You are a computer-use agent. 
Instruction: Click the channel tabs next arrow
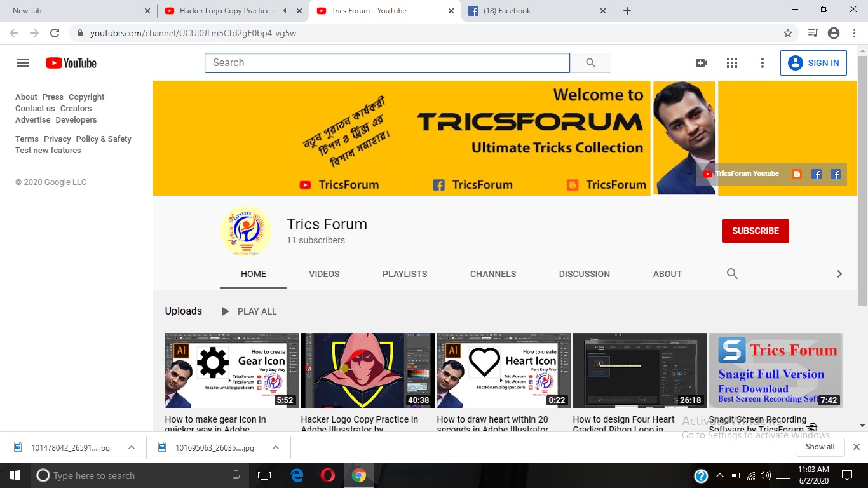[x=839, y=274]
